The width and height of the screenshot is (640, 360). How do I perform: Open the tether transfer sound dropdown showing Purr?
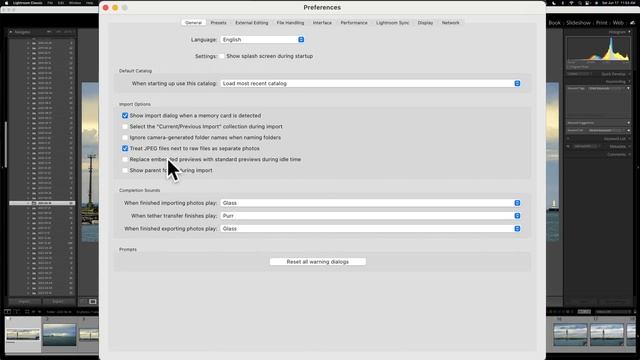(x=371, y=216)
